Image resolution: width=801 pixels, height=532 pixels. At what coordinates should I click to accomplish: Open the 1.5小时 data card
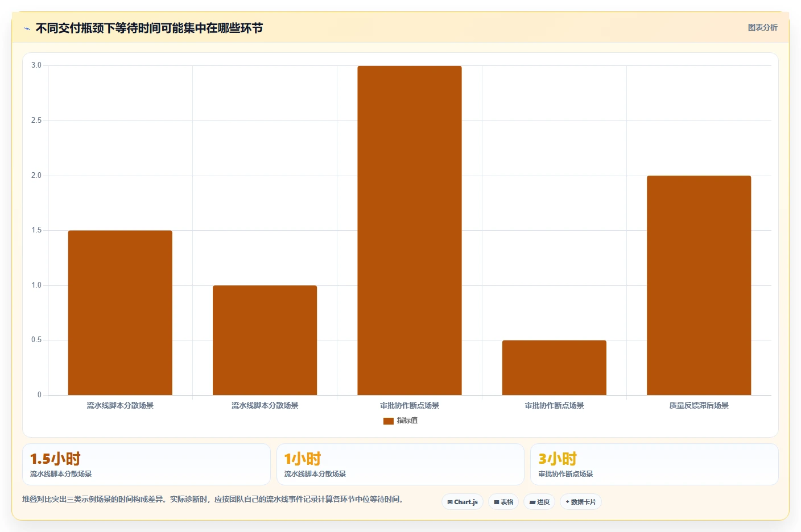146,464
